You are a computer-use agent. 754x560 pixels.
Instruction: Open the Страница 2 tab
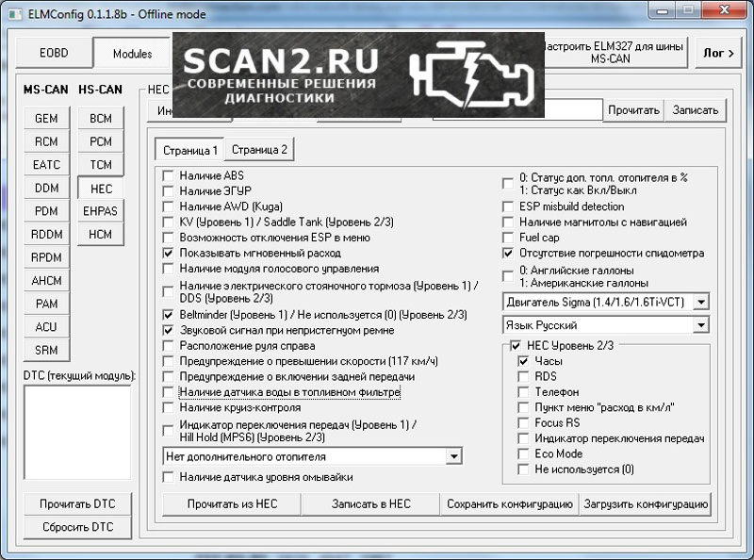259,150
